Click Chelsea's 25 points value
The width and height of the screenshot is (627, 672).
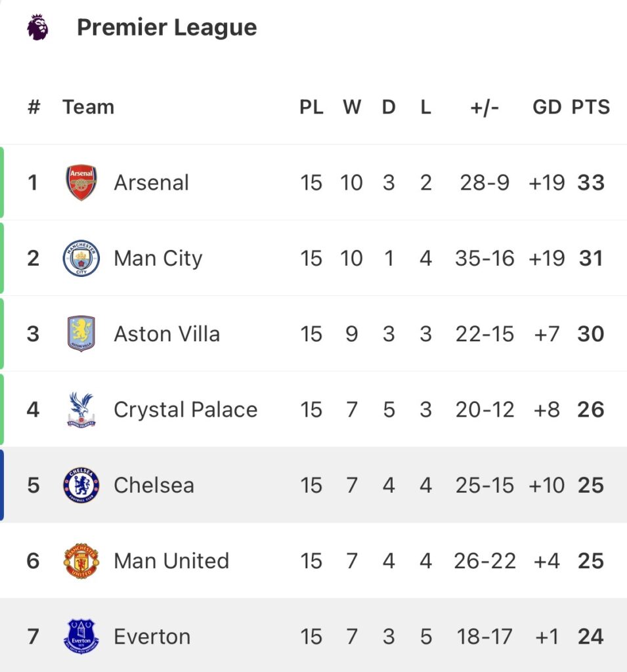click(591, 485)
